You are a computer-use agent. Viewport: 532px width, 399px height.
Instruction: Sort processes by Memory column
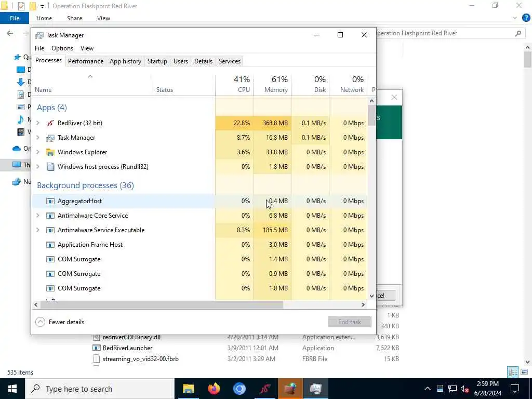tap(272, 84)
